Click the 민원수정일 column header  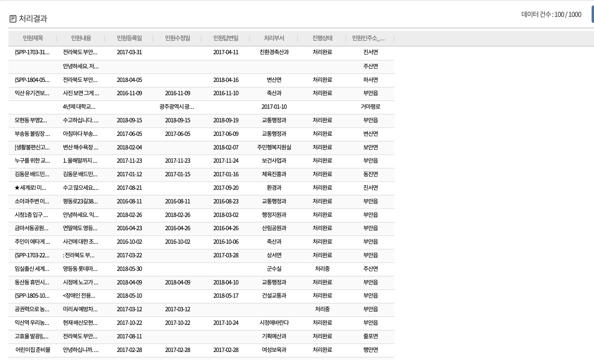(x=177, y=38)
